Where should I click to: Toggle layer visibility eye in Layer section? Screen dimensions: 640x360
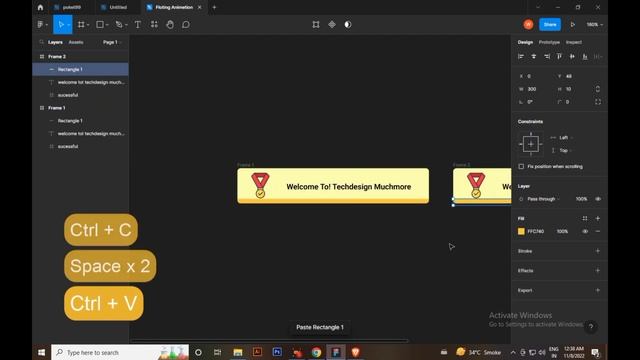(x=598, y=199)
